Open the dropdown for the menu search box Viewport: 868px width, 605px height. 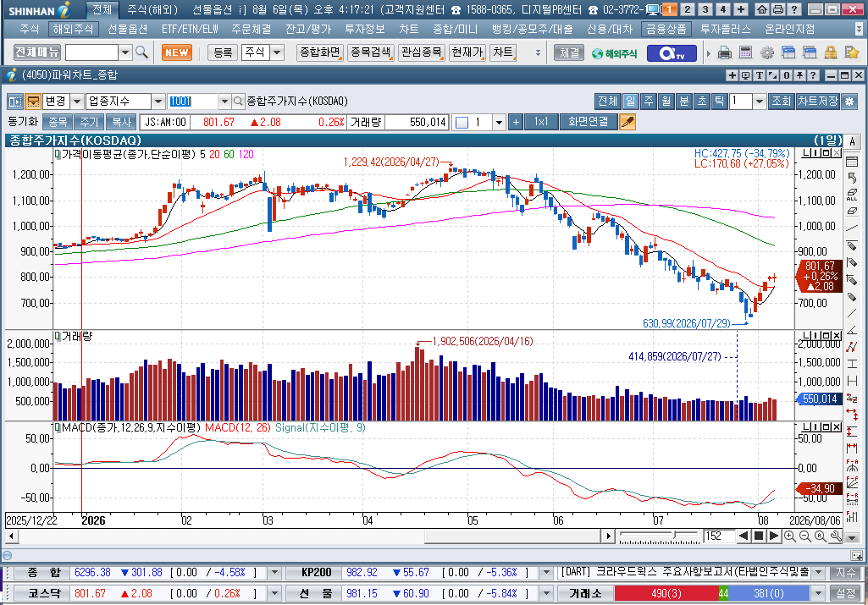click(125, 52)
